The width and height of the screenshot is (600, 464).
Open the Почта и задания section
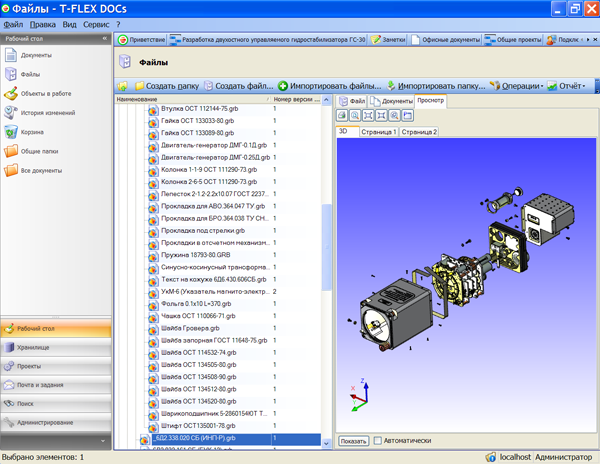click(56, 385)
